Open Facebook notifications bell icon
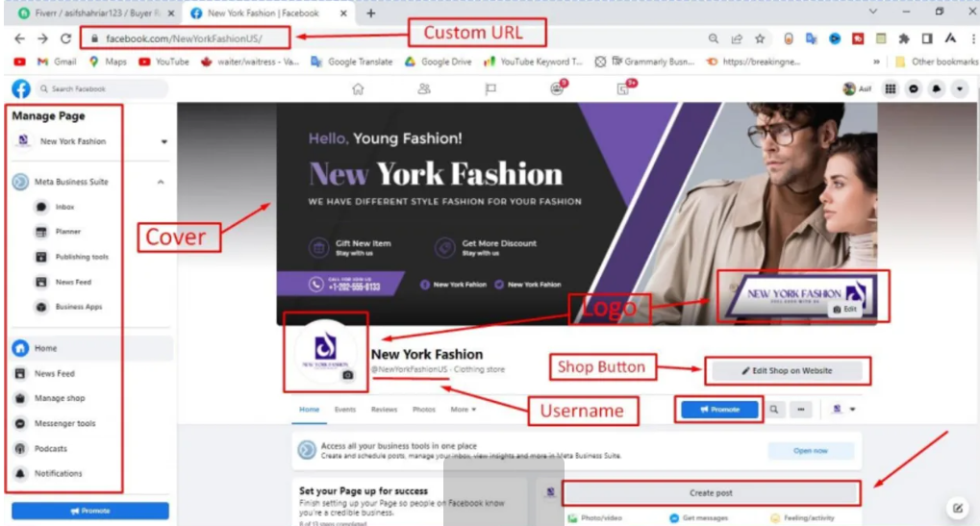This screenshot has width=980, height=526. (x=937, y=89)
